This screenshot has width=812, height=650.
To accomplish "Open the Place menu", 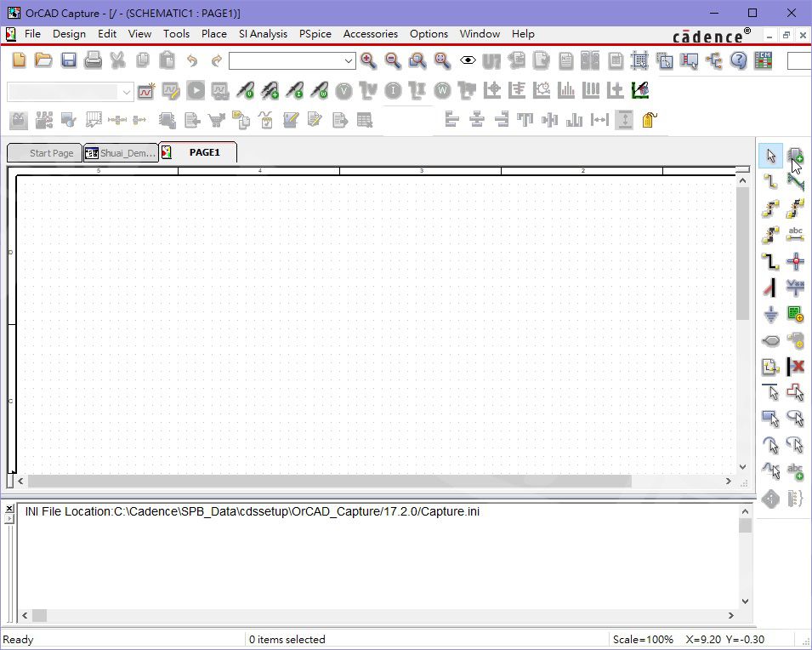I will point(214,34).
